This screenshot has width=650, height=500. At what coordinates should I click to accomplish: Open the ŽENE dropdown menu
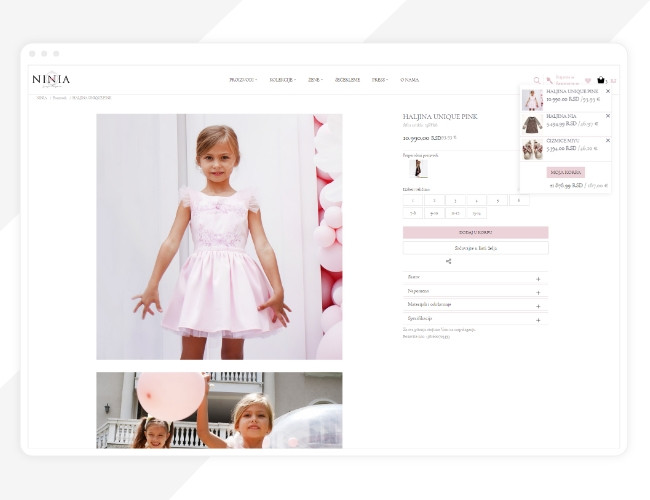[315, 80]
